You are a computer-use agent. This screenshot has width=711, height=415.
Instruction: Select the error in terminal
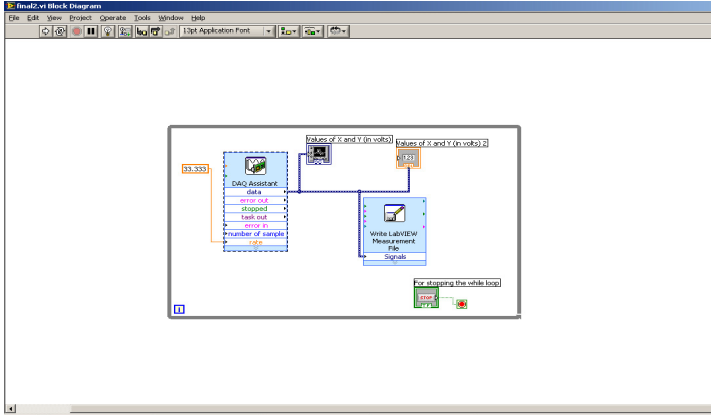point(256,225)
